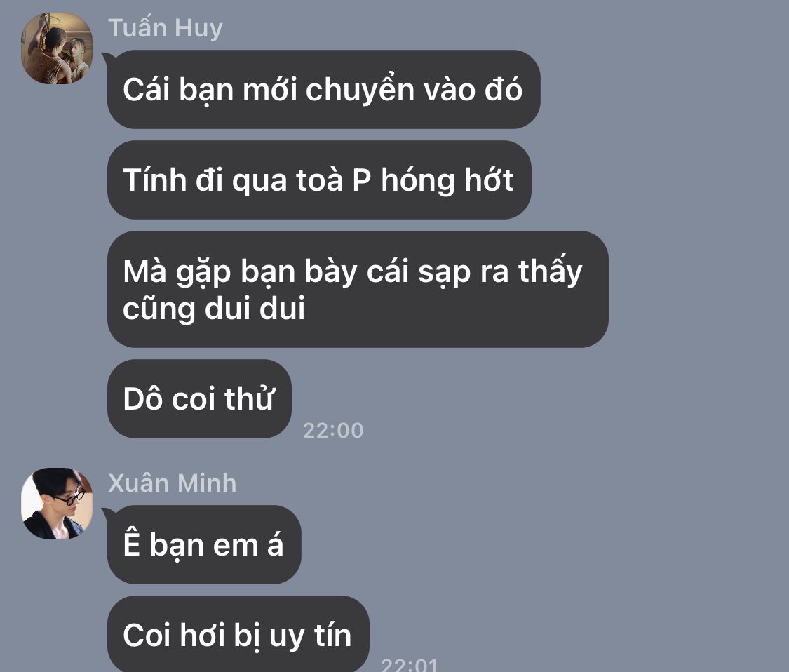The width and height of the screenshot is (789, 672).
Task: Select message "Coi hơi bị uy tín"
Action: [238, 634]
